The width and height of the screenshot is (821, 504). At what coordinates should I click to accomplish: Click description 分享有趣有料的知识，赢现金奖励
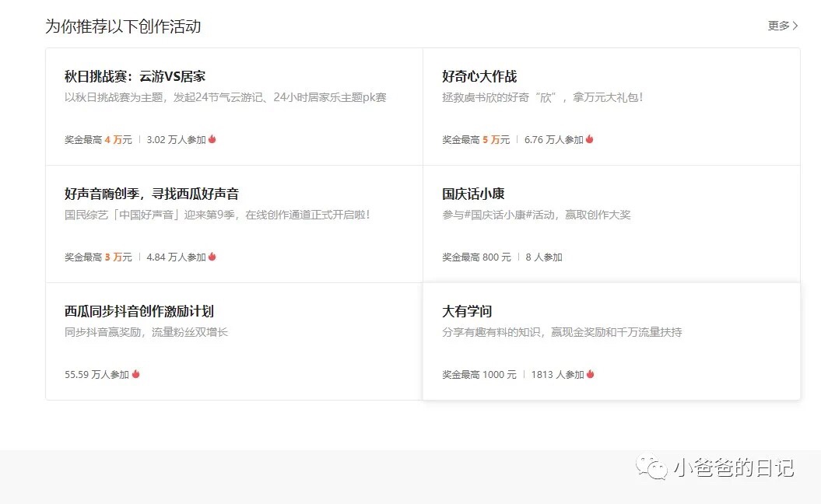562,332
